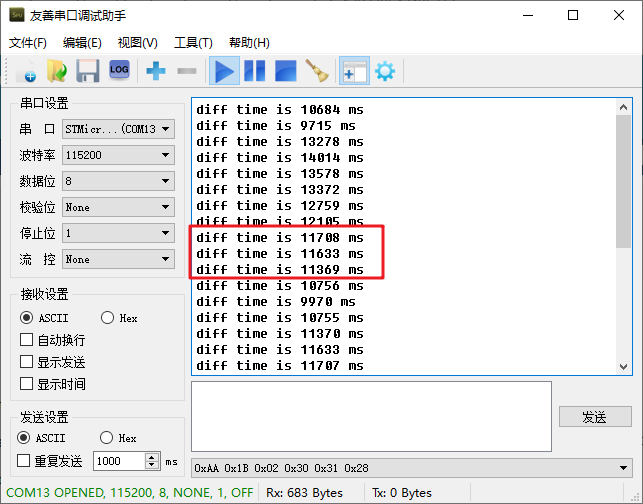Click the new file toolbar icon
The width and height of the screenshot is (643, 504).
[26, 71]
